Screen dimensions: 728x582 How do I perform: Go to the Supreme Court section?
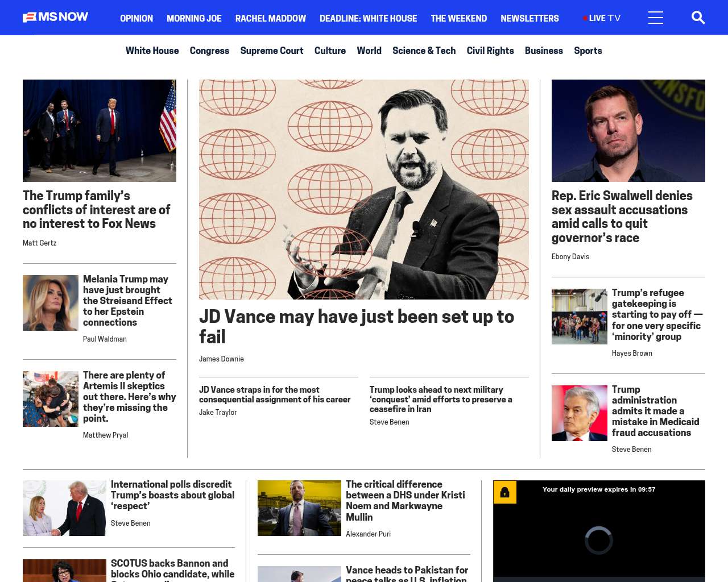pos(272,51)
